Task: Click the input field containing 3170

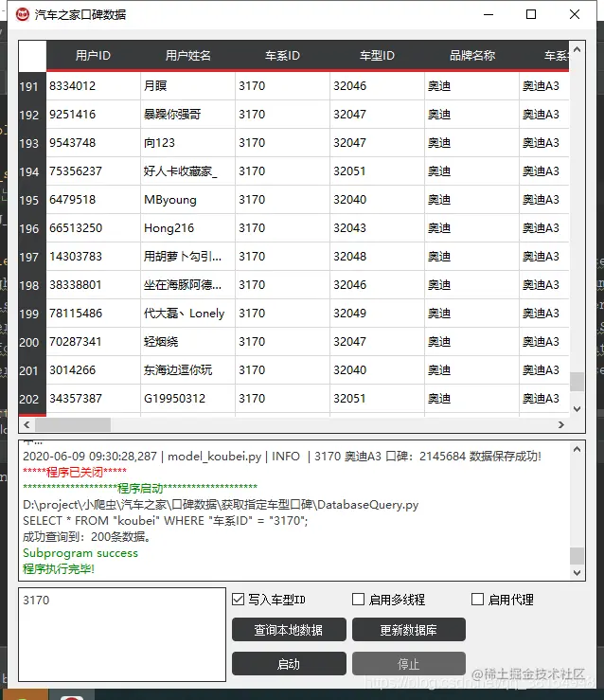Action: click(122, 635)
